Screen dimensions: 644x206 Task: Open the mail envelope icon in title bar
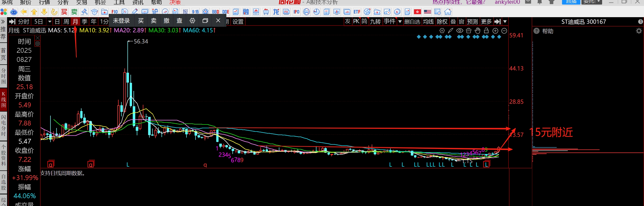528,2
